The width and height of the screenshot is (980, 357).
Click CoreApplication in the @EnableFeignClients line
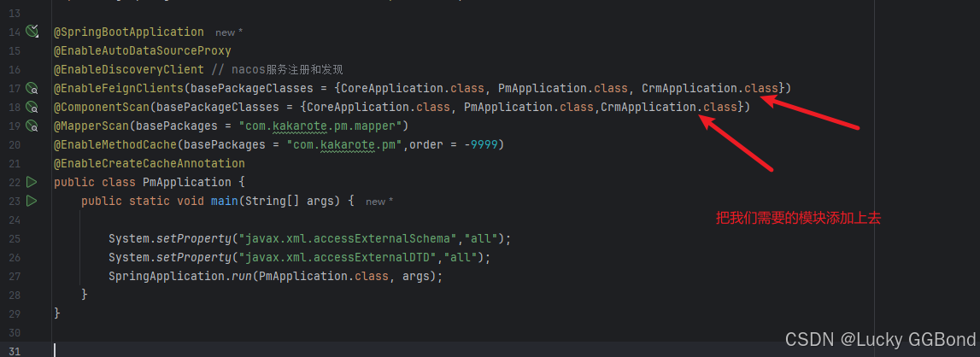[392, 88]
